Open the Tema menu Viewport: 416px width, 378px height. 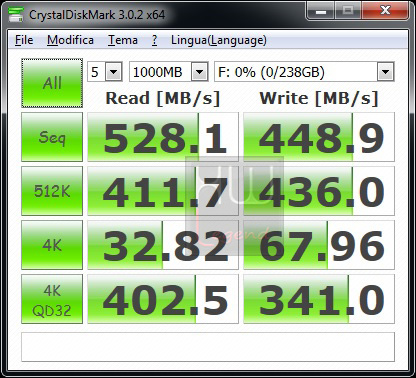[x=123, y=40]
